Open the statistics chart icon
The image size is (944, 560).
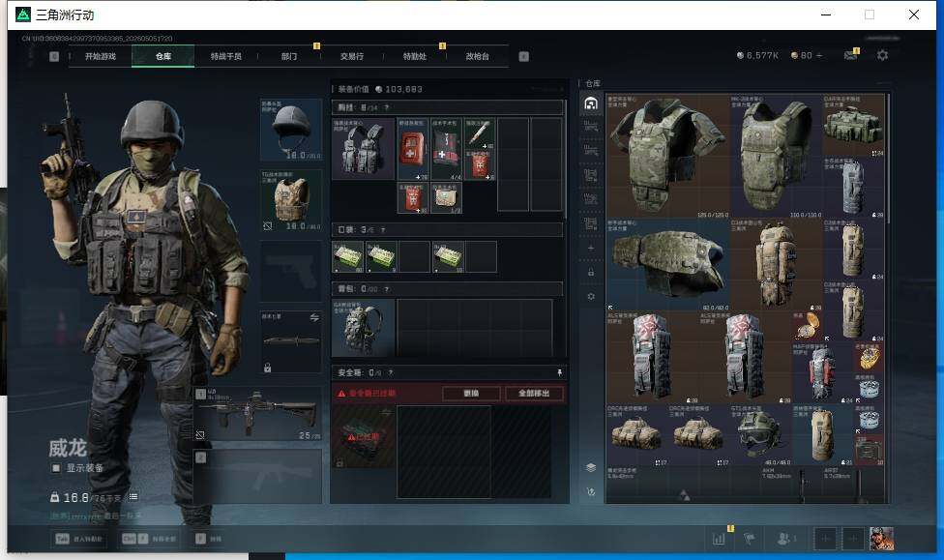pyautogui.click(x=719, y=539)
